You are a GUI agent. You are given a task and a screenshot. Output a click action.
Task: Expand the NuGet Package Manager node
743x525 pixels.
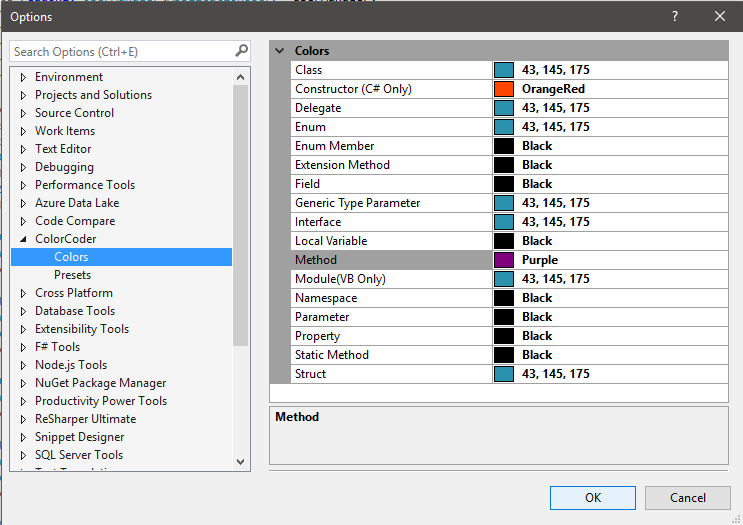23,383
